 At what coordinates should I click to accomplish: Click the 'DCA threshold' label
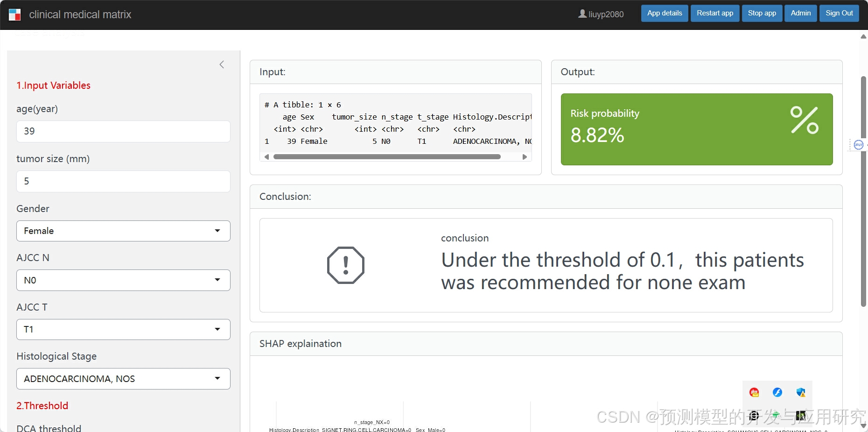[x=49, y=428]
